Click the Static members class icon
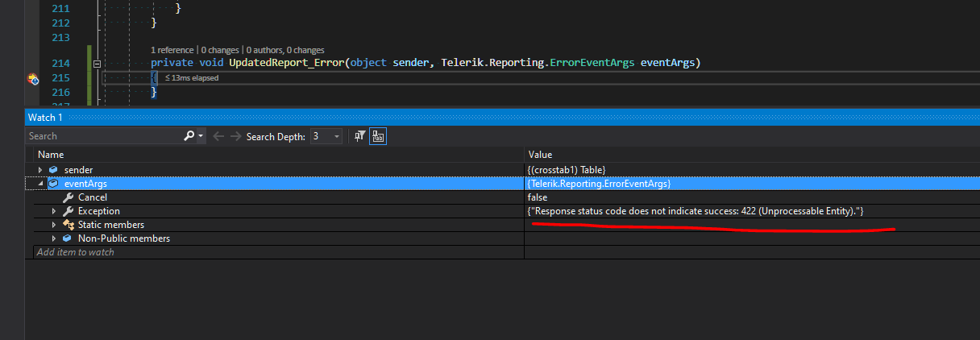Screen dimensions: 980x340 click(68, 225)
